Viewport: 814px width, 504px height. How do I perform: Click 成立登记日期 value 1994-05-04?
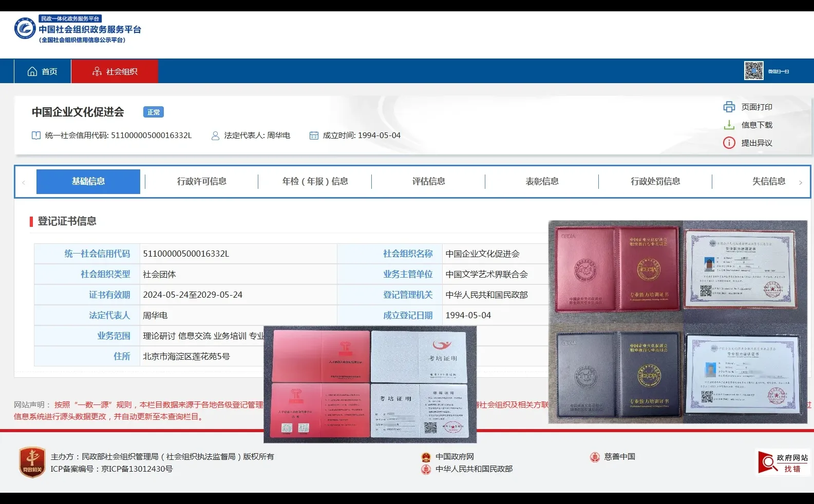click(x=468, y=315)
